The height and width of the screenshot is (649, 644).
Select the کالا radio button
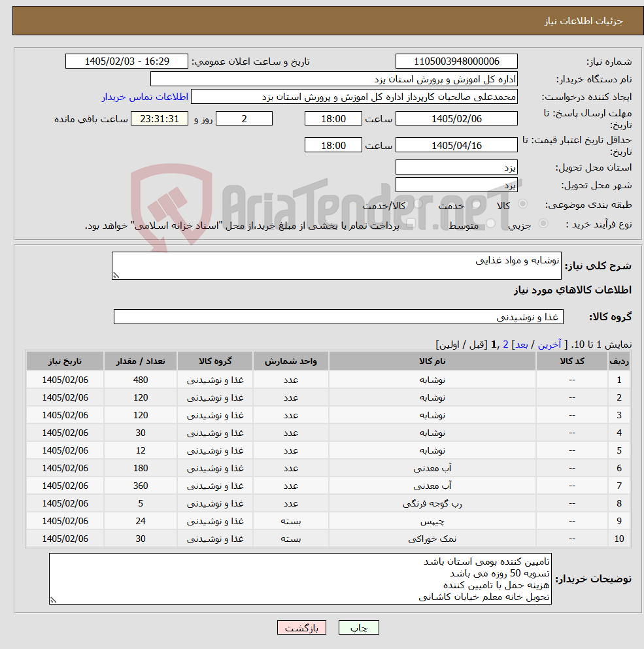coord(522,204)
